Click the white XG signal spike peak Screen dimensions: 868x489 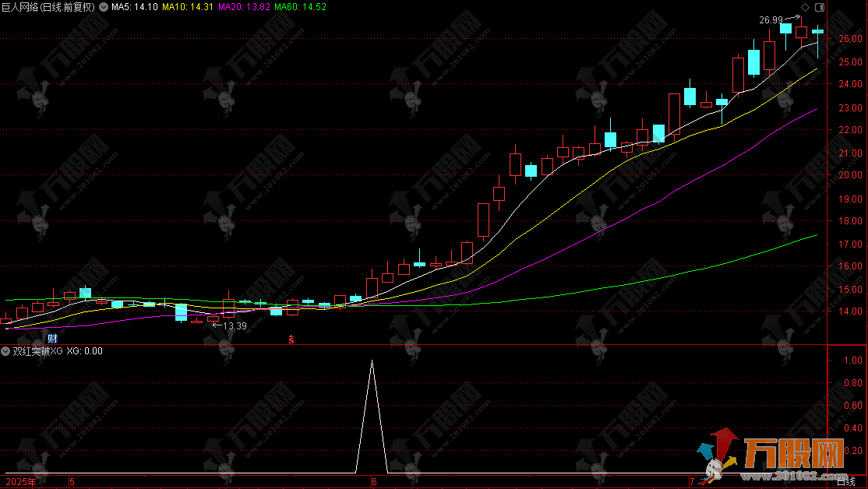pyautogui.click(x=372, y=361)
